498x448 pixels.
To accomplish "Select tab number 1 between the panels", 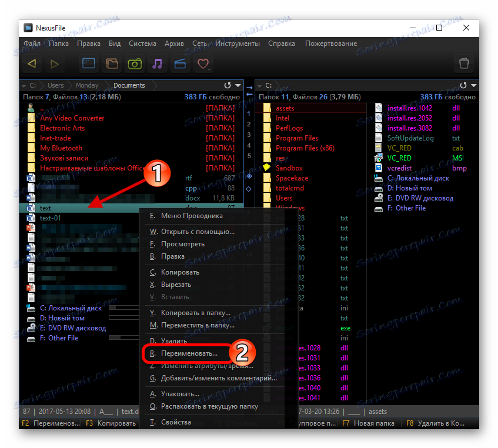I will point(249,113).
